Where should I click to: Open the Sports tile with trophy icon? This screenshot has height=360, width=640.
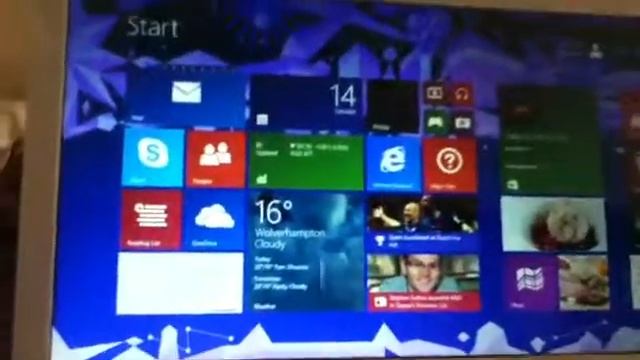[x=422, y=223]
